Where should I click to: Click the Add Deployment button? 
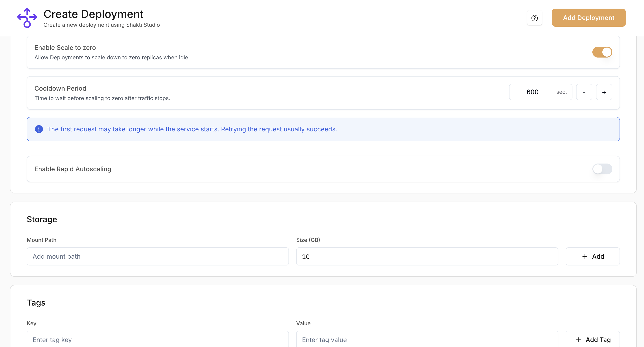click(589, 18)
